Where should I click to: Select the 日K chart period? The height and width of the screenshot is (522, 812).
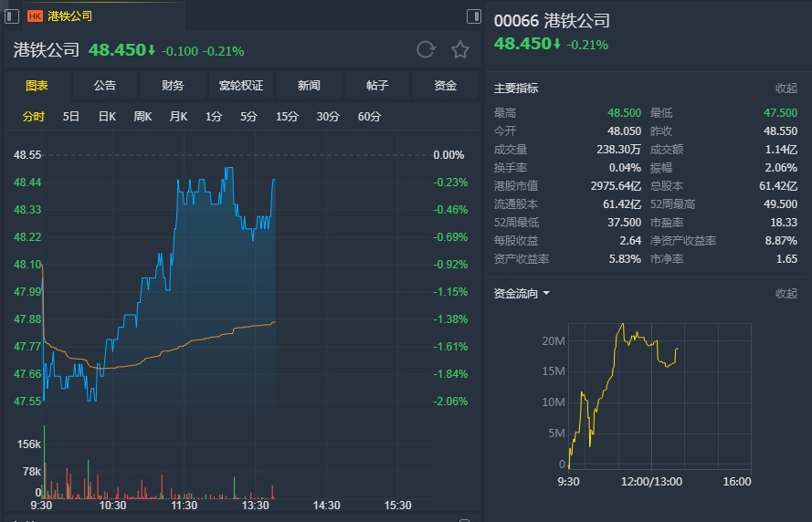(x=107, y=117)
